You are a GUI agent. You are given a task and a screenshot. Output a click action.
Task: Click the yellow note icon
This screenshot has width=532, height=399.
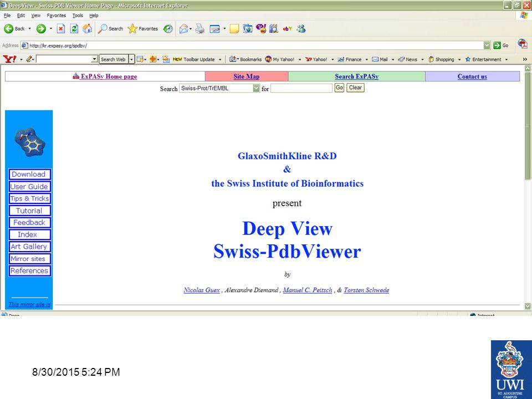pyautogui.click(x=234, y=29)
